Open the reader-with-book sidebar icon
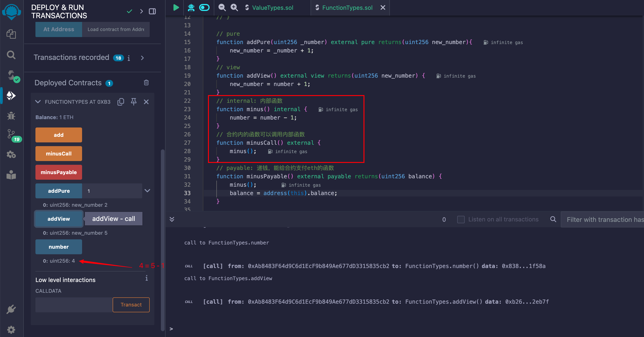Screen dimensions: 644x337 click(11, 175)
